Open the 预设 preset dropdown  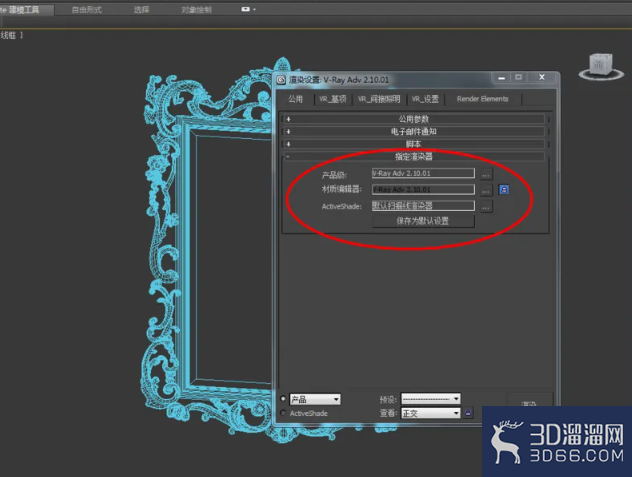click(430, 399)
